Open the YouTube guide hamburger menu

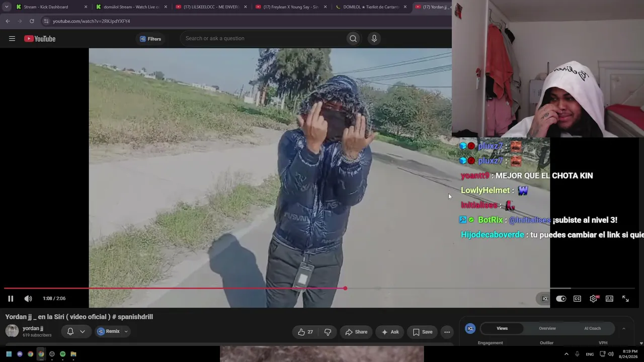click(12, 39)
